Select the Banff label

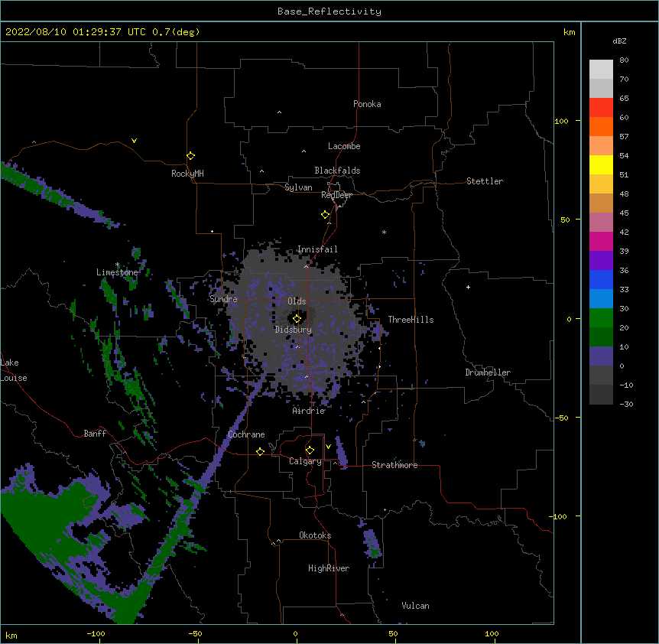pyautogui.click(x=95, y=434)
